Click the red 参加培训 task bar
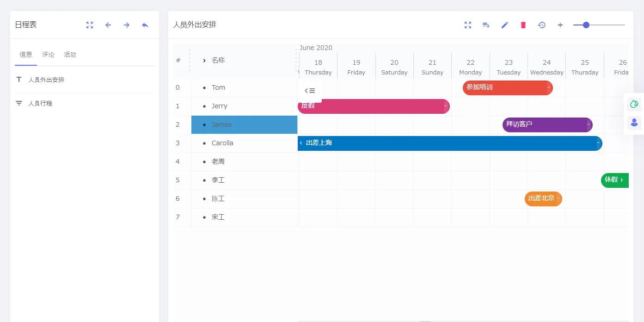 tap(508, 87)
